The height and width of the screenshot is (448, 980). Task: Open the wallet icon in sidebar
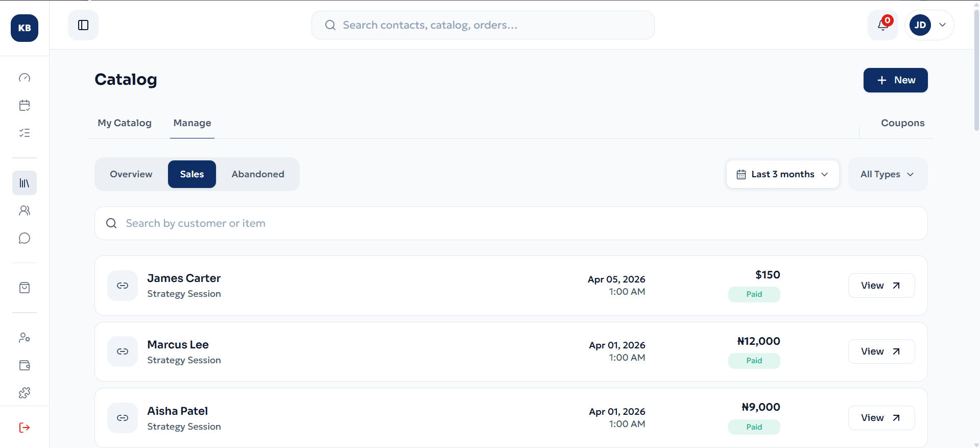point(25,365)
